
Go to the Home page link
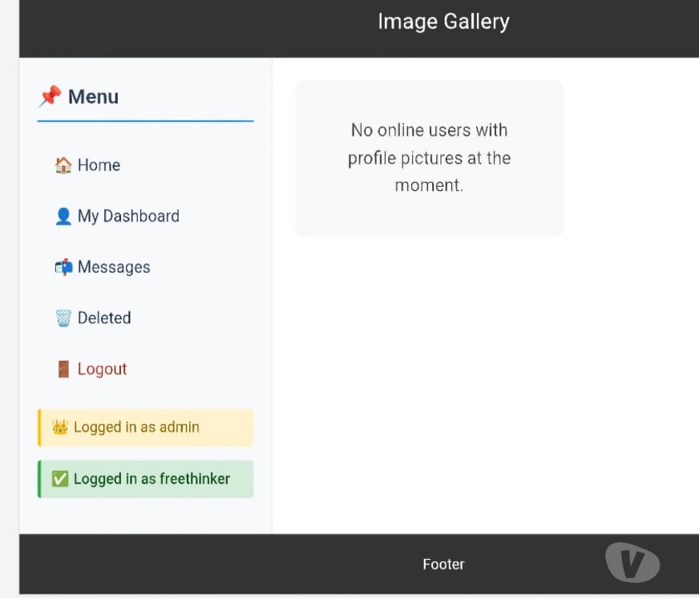[x=99, y=165]
